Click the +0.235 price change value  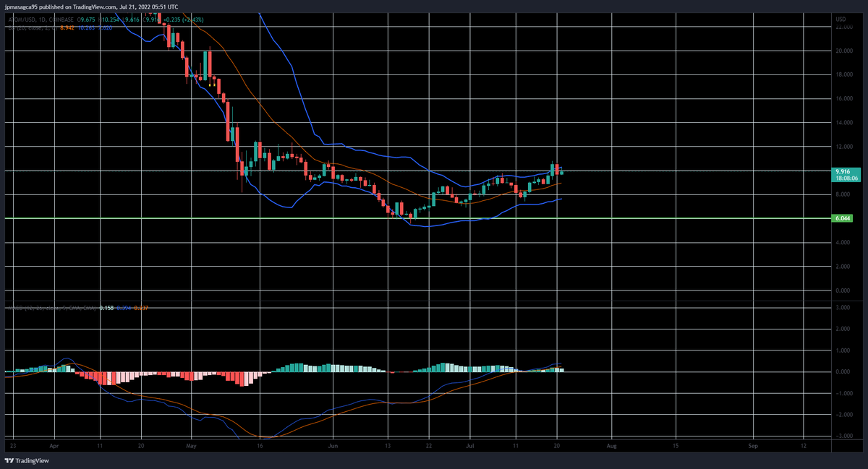(172, 20)
